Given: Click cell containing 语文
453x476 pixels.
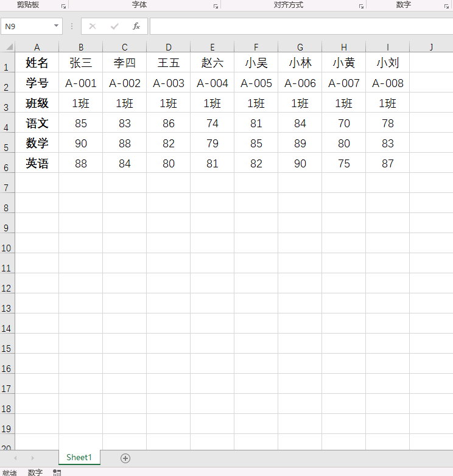Looking at the screenshot, I should click(x=37, y=122).
